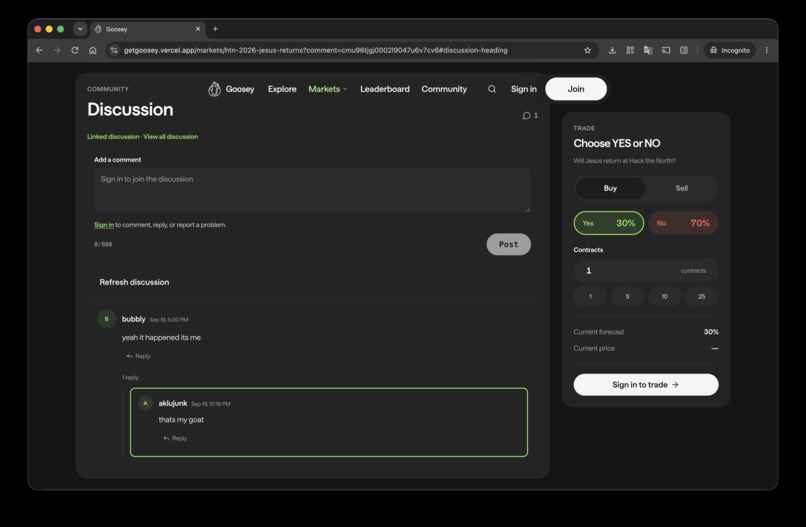Click the contracts number input field
The width and height of the screenshot is (806, 527).
click(646, 270)
